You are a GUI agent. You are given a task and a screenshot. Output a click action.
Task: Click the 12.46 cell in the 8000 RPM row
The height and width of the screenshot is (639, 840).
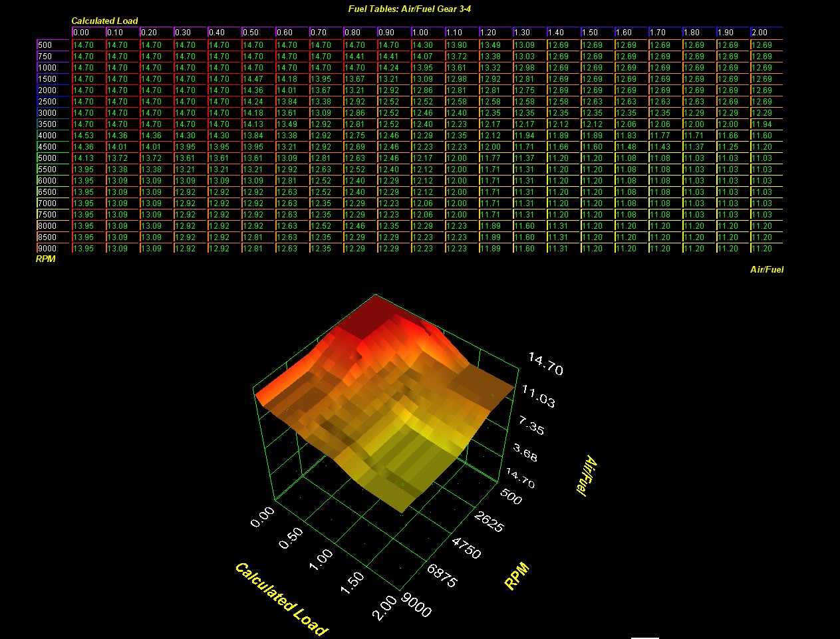point(360,226)
